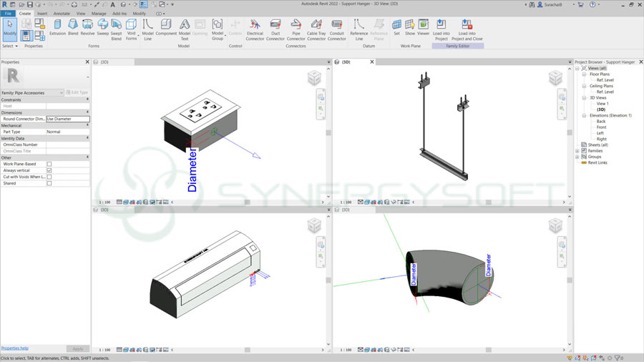Open the Properties help link
The height and width of the screenshot is (362, 644).
[x=15, y=348]
